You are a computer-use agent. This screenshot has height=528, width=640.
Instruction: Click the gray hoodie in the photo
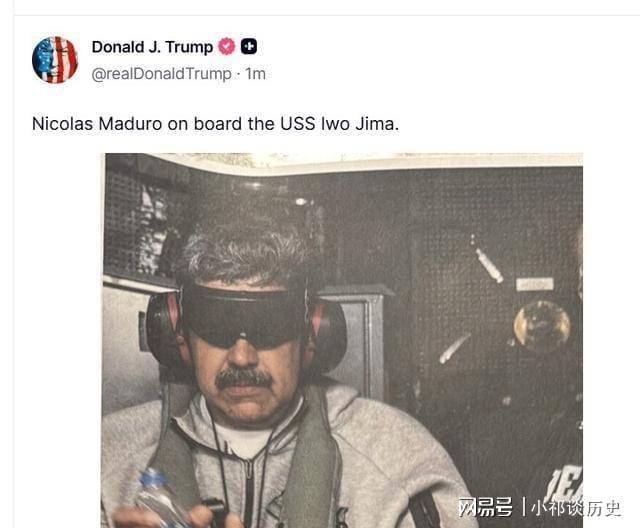pyautogui.click(x=286, y=457)
